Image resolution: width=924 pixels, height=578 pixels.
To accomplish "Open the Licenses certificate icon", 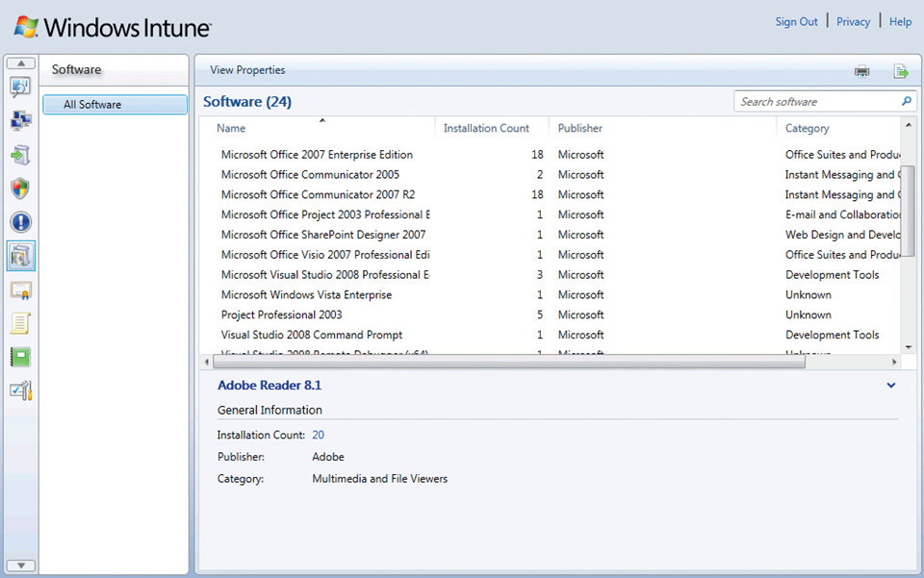I will pos(20,290).
